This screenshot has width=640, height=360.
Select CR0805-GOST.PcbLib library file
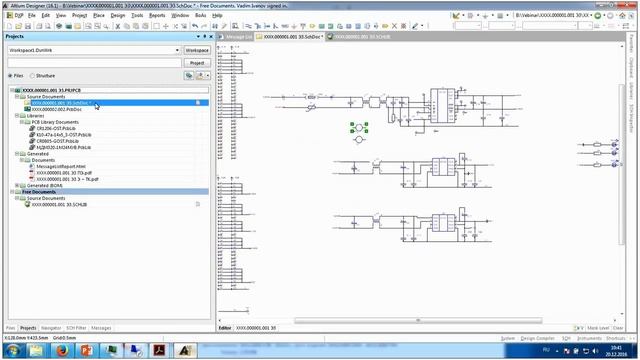click(58, 141)
